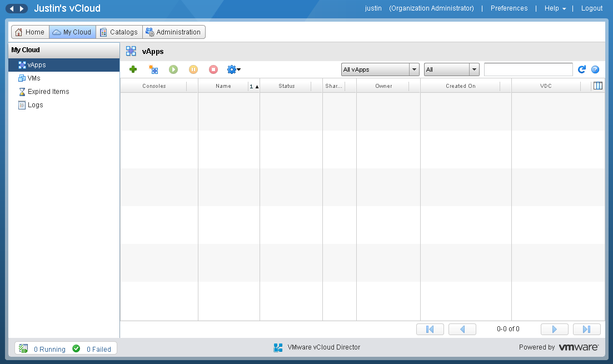The height and width of the screenshot is (364, 613).
Task: Click the refresh icon
Action: click(582, 69)
